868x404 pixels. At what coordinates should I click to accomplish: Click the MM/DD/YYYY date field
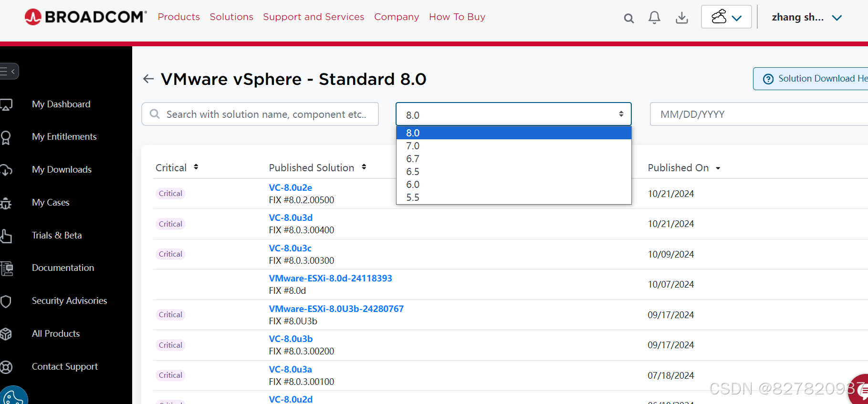[759, 114]
